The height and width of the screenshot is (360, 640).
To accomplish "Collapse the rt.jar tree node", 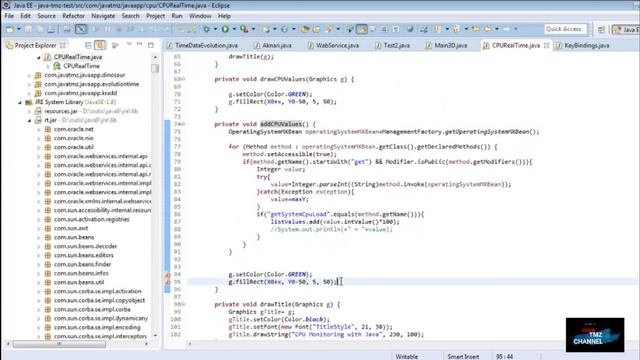I will 29,120.
